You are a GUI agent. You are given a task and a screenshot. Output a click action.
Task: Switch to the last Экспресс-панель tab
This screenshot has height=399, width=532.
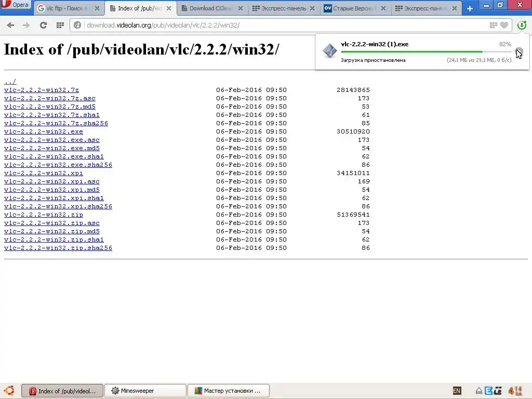tap(424, 8)
